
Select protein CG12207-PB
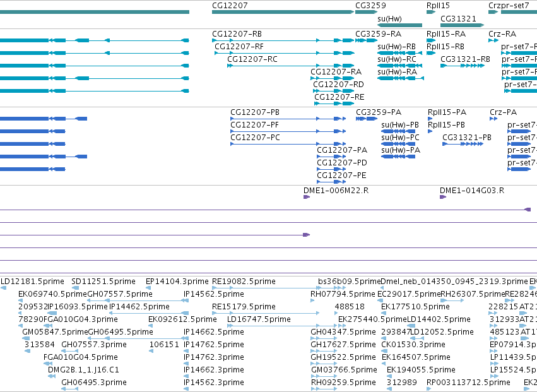point(255,112)
